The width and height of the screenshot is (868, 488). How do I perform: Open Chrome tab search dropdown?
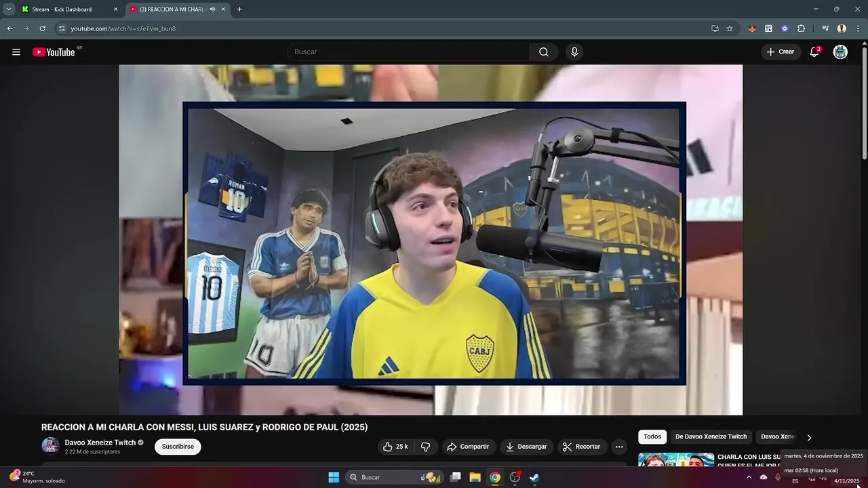click(9, 9)
